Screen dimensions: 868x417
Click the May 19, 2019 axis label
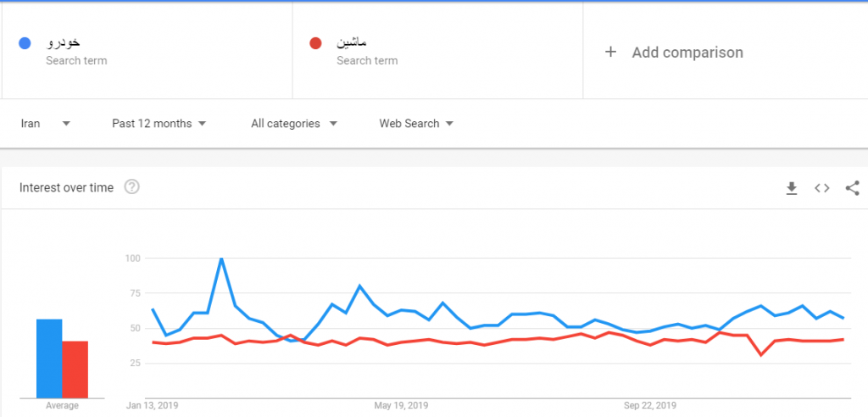pyautogui.click(x=401, y=406)
